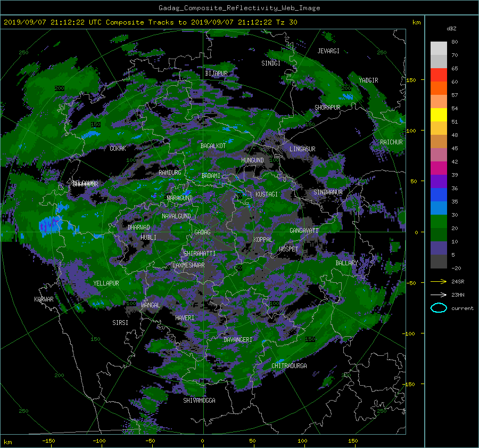Viewport: 479px width, 448px height.
Task: Click the cyan current ellipse legend icon
Action: [x=439, y=308]
